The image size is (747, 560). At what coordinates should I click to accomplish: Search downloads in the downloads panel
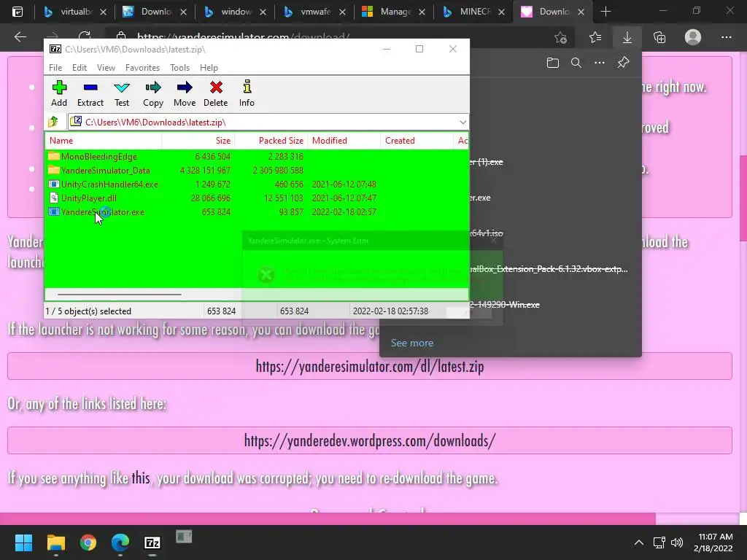pos(576,63)
